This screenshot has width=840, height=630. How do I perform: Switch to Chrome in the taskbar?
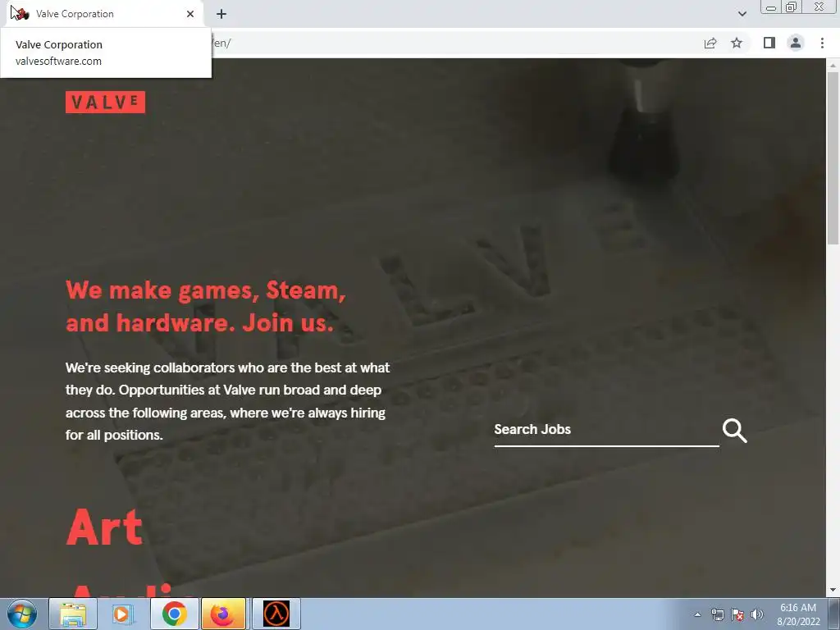point(174,614)
